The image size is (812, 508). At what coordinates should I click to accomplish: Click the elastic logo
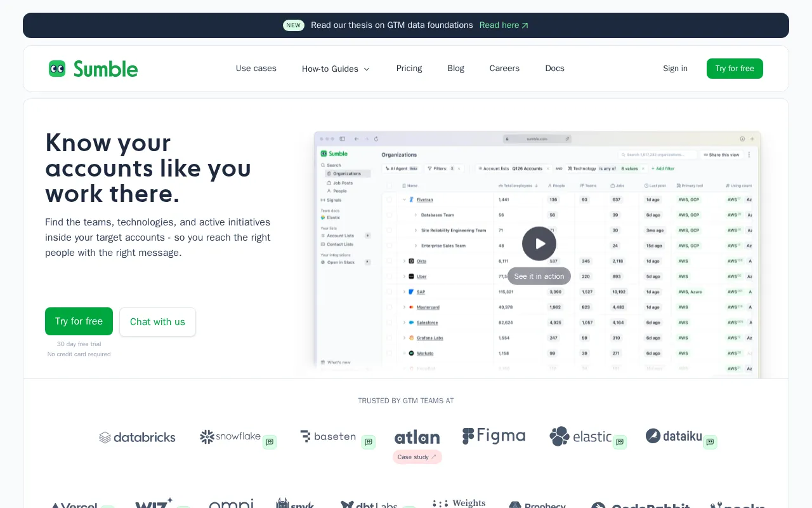pos(580,436)
